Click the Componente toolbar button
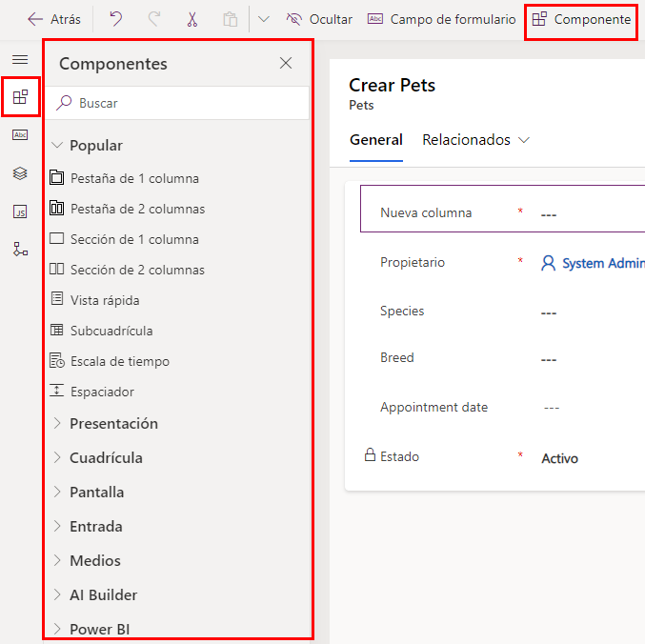Viewport: 645px width, 644px height. click(581, 19)
